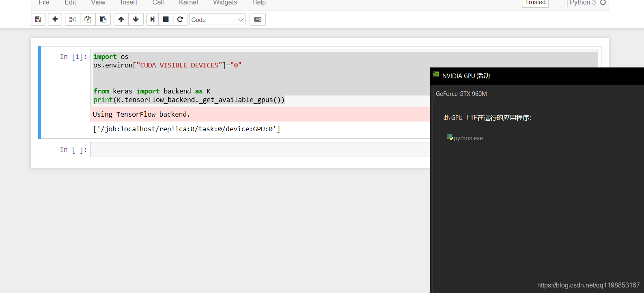Open the File menu
The image size is (644, 293).
44,3
